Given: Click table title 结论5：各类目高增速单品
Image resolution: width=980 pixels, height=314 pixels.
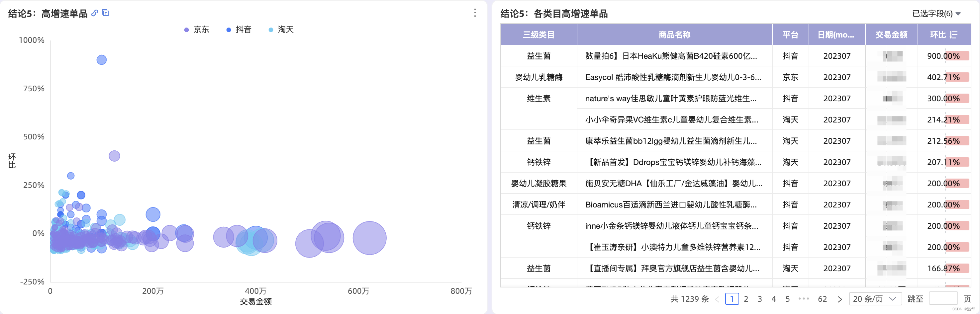Looking at the screenshot, I should click(x=554, y=14).
